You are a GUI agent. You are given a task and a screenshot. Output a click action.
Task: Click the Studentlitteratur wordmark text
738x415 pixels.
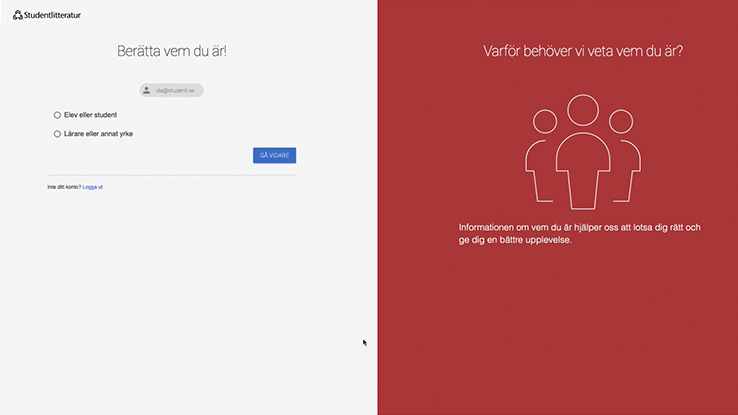pyautogui.click(x=54, y=15)
